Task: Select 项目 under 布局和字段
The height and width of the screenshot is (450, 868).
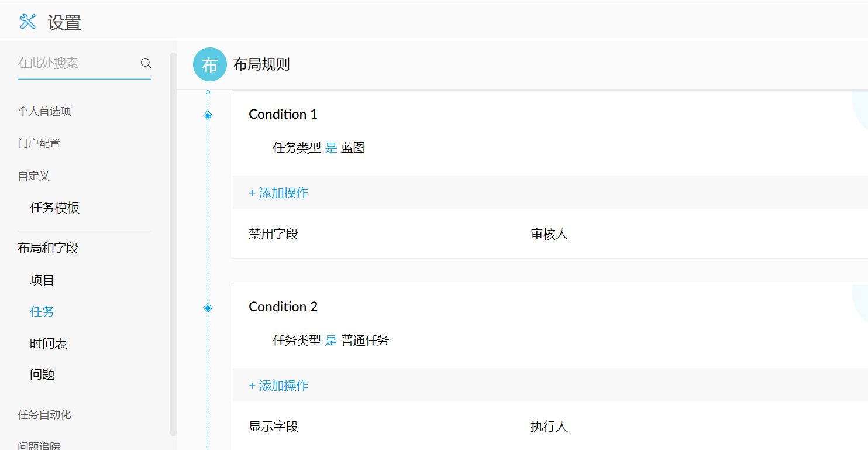Action: tap(42, 280)
